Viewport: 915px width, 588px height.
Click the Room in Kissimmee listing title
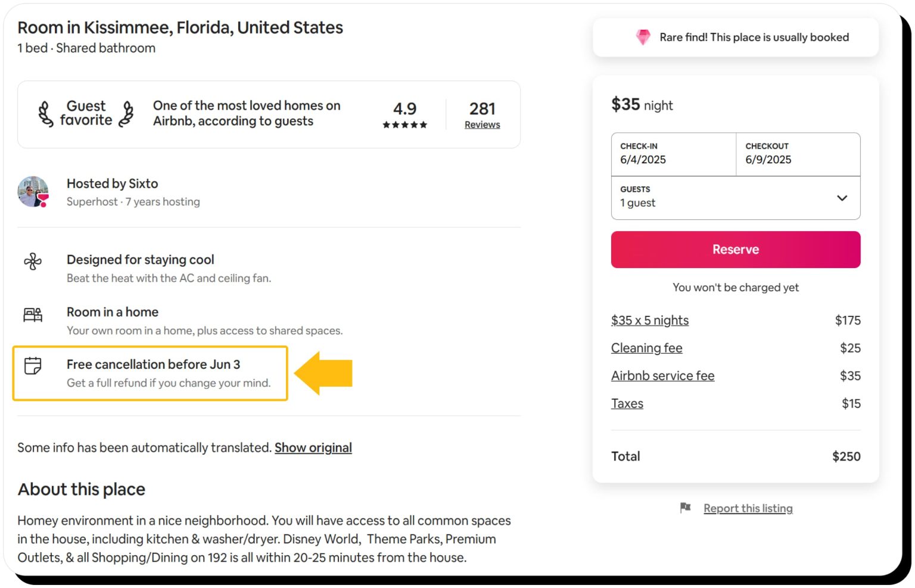tap(180, 27)
